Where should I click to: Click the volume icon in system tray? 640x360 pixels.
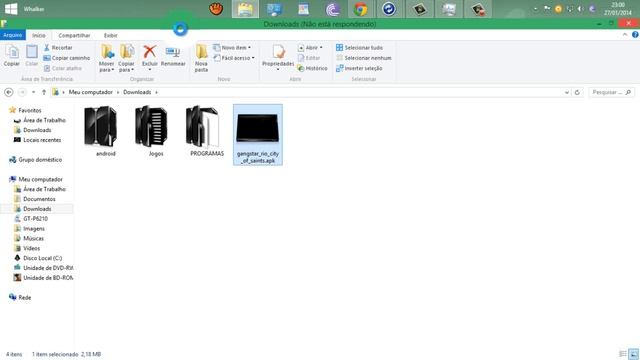[580, 9]
